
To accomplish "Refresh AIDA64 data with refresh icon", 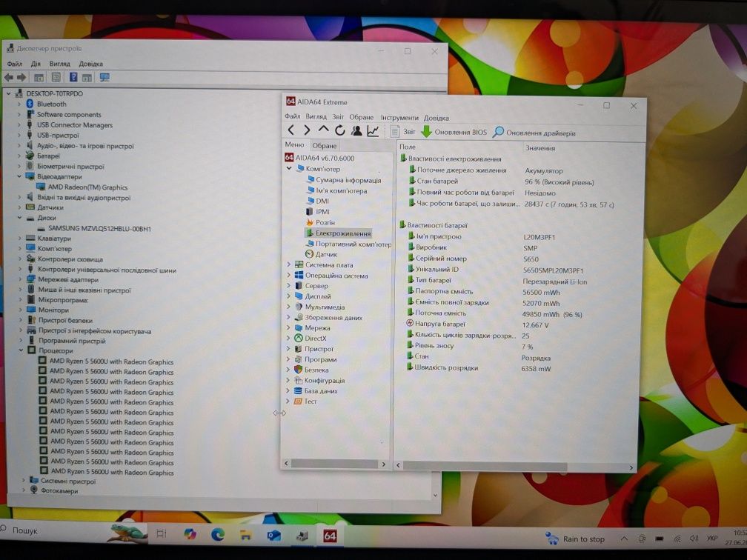I will click(339, 130).
